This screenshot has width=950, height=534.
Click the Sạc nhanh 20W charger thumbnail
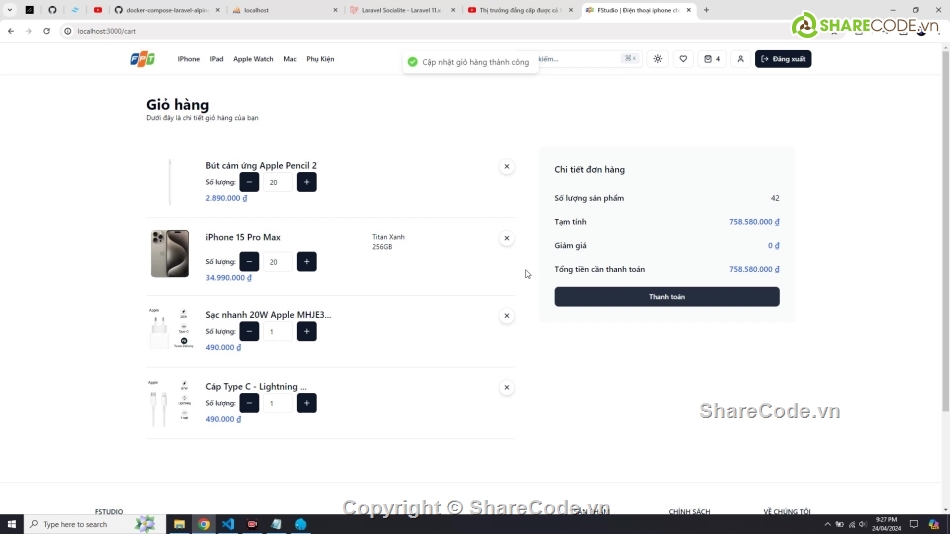tap(171, 329)
